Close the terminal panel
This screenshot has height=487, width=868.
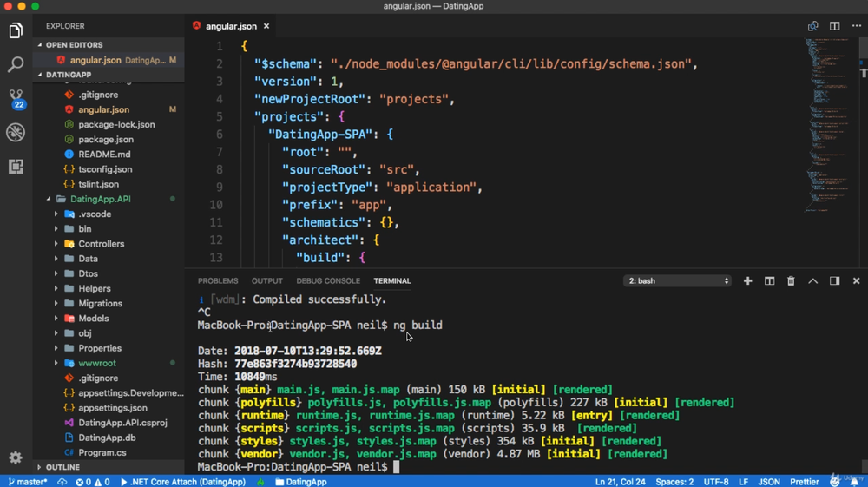[x=857, y=281]
